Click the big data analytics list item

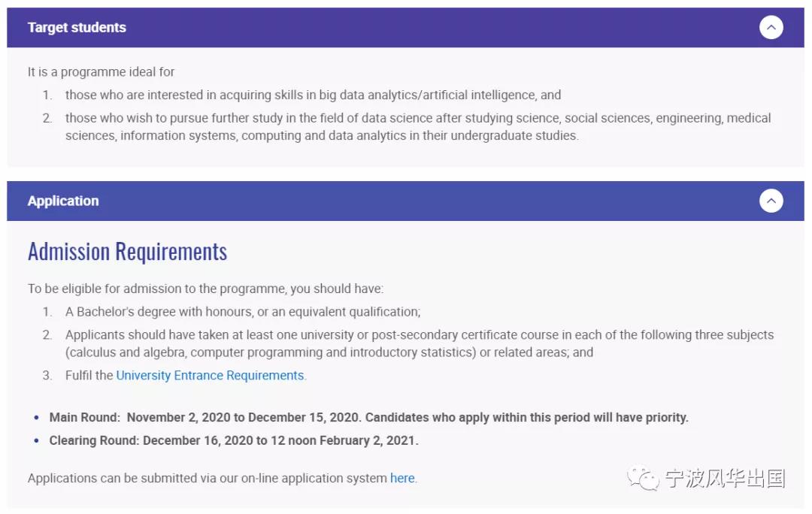[x=314, y=95]
